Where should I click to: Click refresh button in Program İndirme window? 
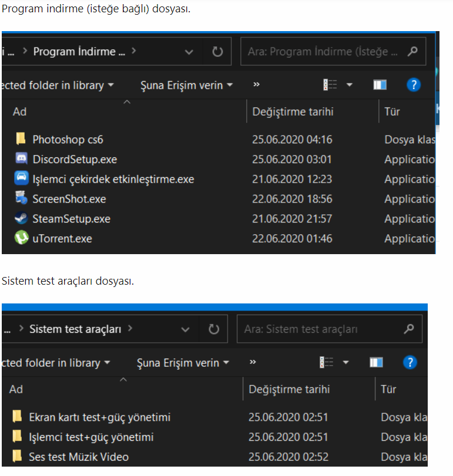[x=217, y=52]
